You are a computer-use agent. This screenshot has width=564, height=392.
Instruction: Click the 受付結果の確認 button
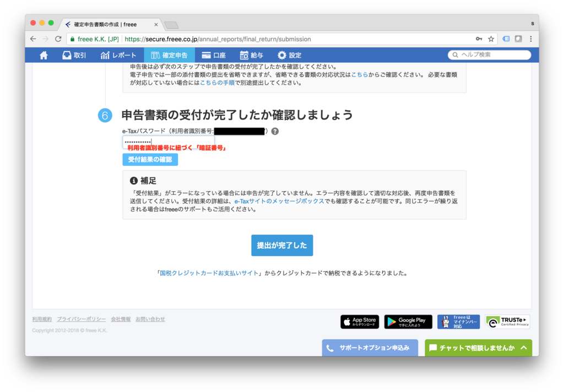pos(150,160)
